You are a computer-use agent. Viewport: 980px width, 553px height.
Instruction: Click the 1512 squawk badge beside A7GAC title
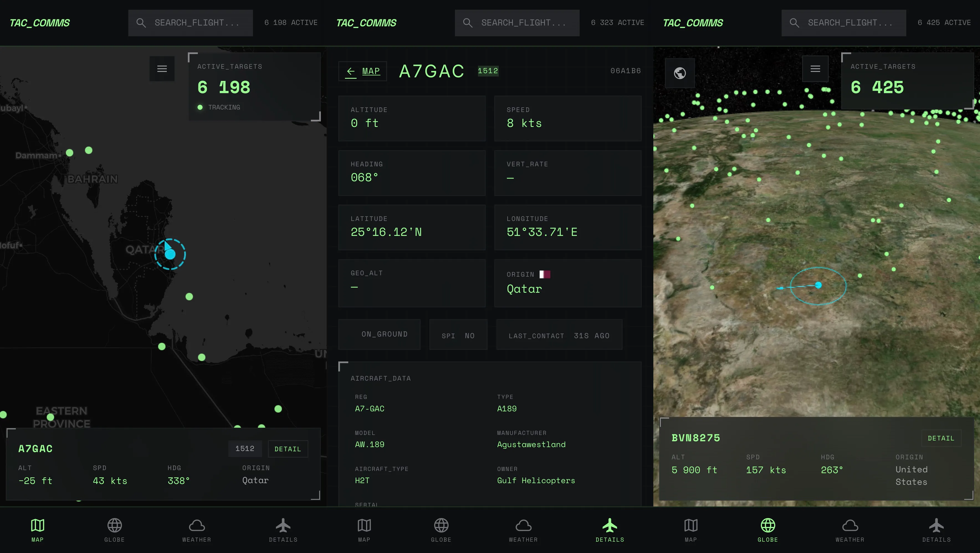[488, 71]
